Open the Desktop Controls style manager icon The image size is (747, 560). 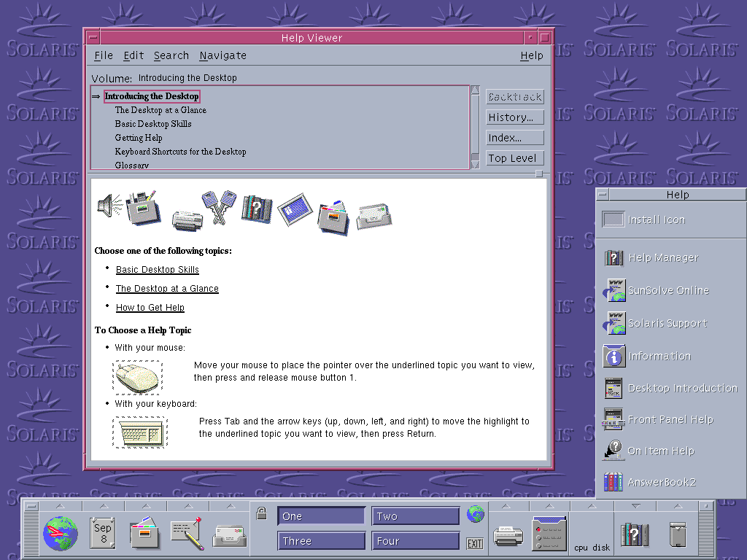(549, 533)
